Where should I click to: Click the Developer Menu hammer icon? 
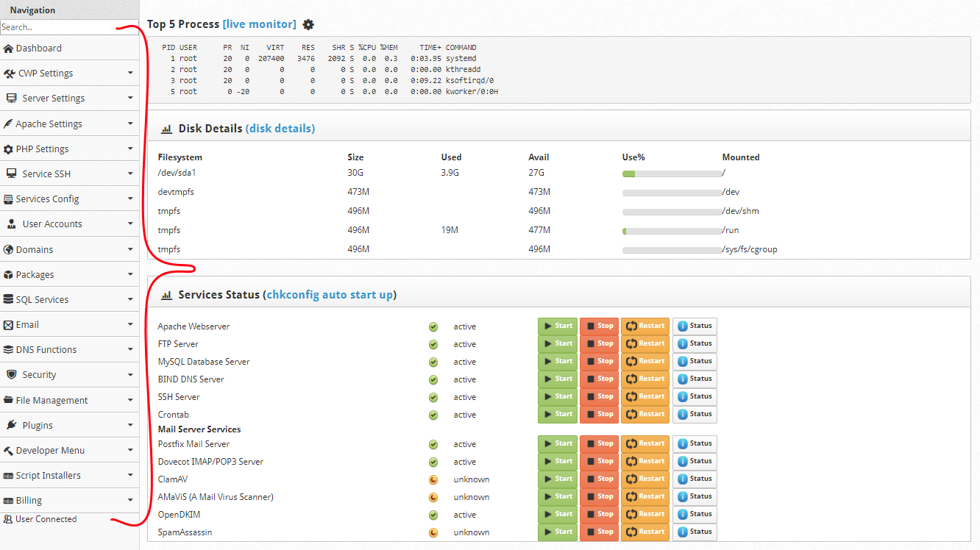8,450
